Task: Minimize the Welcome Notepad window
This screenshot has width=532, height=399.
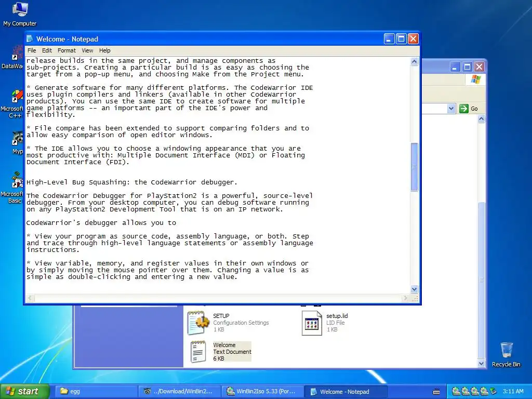Action: pos(389,39)
